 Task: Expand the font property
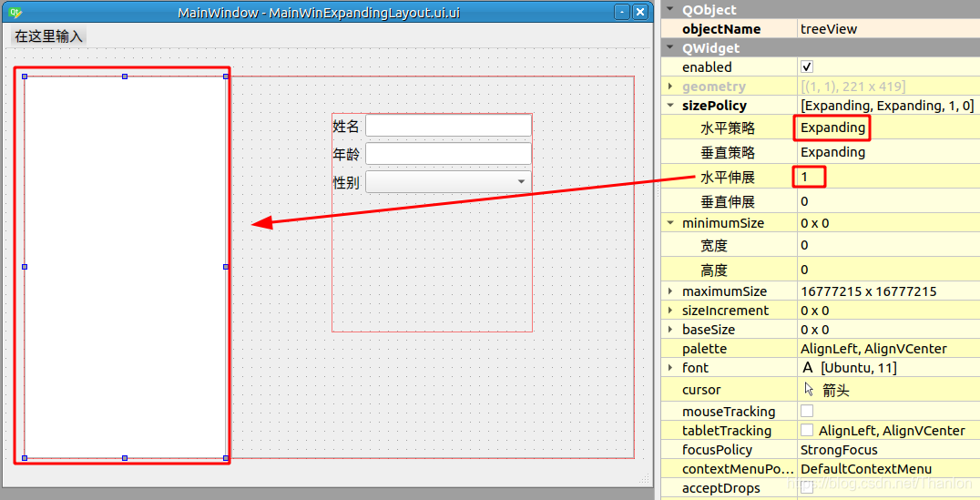(x=670, y=368)
